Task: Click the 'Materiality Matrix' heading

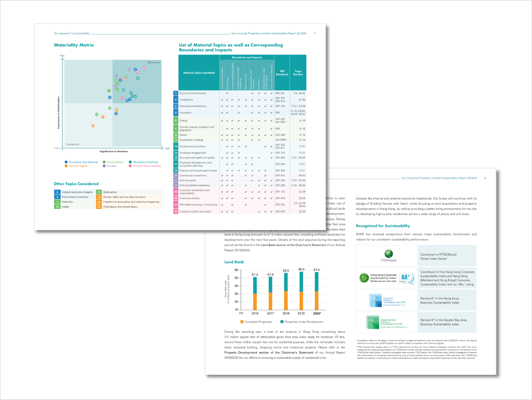Action: click(74, 45)
